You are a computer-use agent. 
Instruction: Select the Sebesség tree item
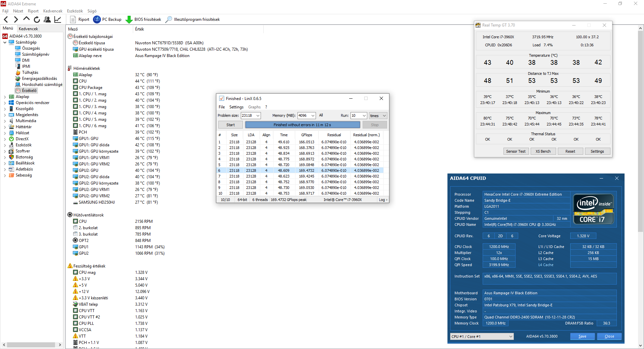(23, 175)
